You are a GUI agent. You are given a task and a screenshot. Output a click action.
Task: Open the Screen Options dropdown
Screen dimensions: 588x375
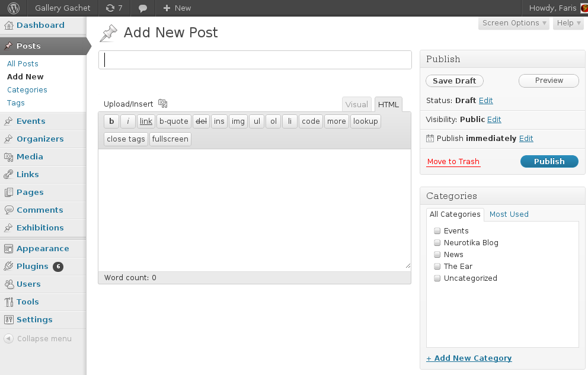514,23
